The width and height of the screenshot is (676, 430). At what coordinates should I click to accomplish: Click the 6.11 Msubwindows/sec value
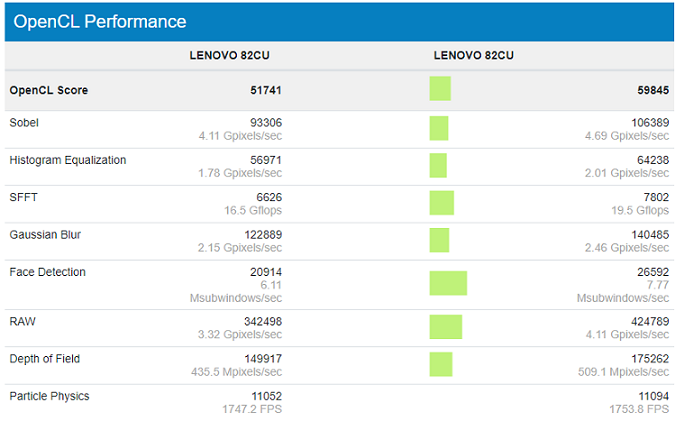[x=236, y=292]
